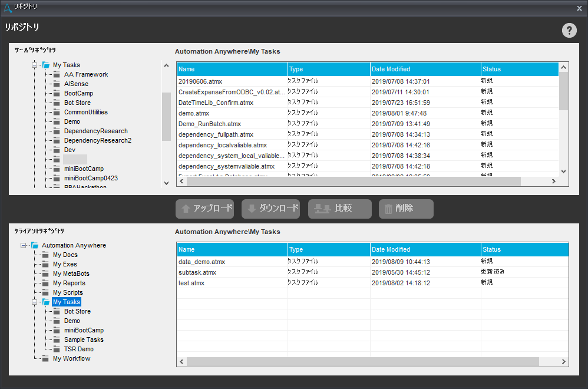Click the Sample Tasks folder icon

(57, 340)
